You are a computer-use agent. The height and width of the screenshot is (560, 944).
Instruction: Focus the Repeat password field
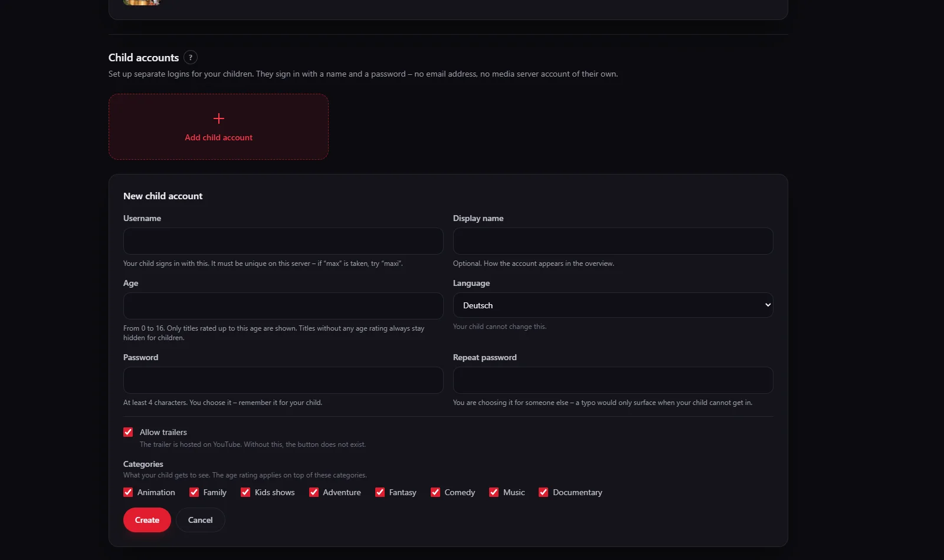point(613,380)
